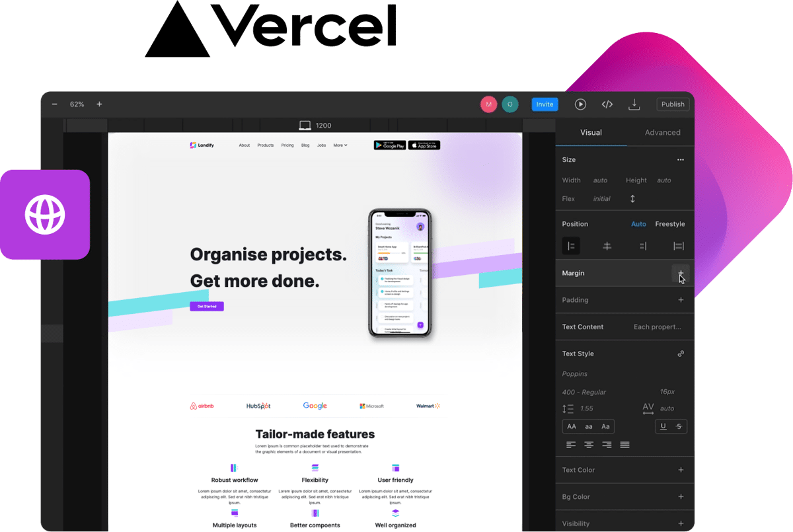
Task: Open the Size options menu via ellipsis
Action: [x=681, y=159]
